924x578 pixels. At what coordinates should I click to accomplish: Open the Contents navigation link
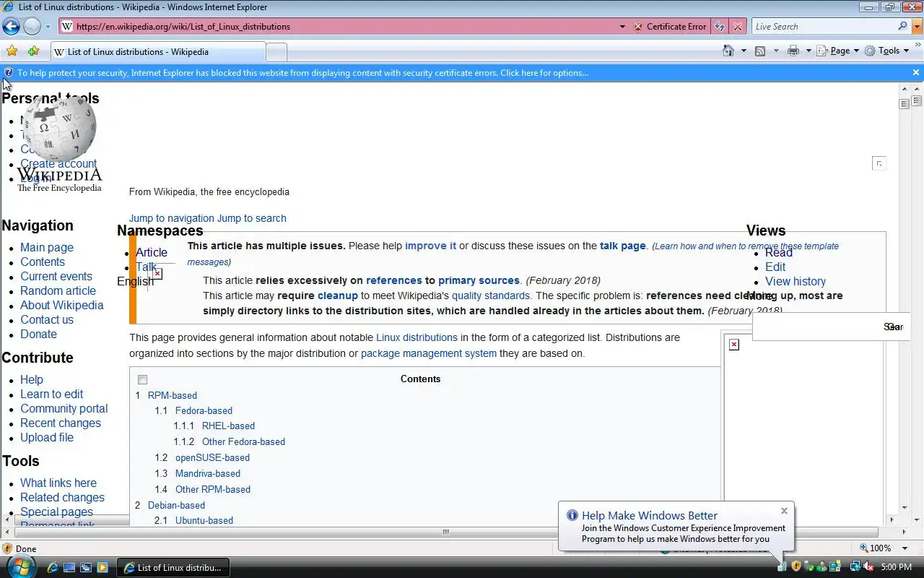point(43,262)
